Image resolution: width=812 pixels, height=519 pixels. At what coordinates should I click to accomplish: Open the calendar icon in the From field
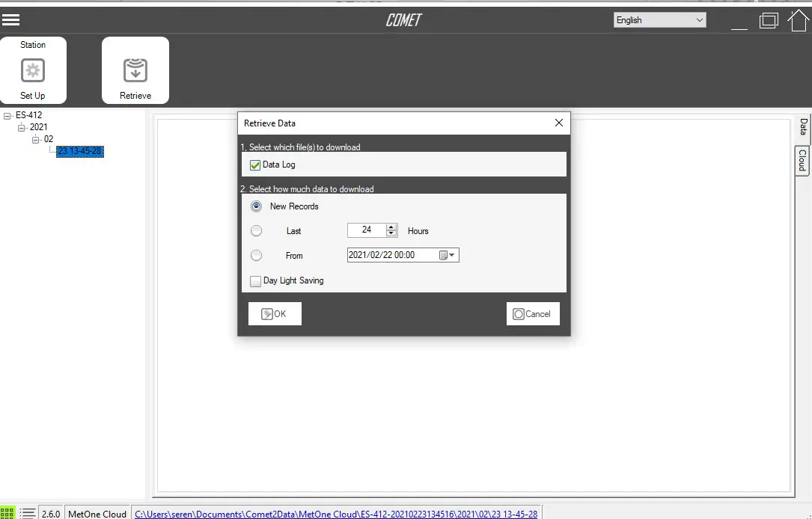443,255
